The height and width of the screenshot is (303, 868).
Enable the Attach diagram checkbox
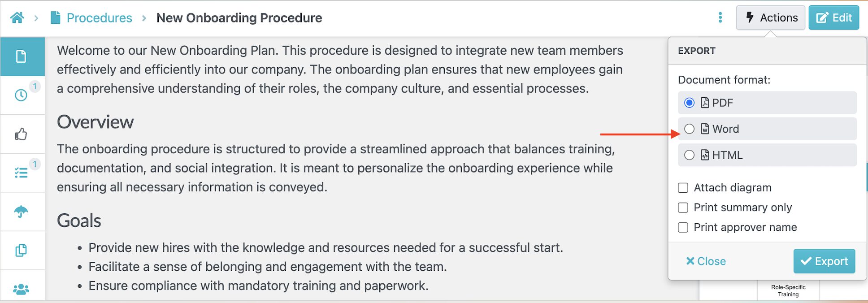(683, 188)
